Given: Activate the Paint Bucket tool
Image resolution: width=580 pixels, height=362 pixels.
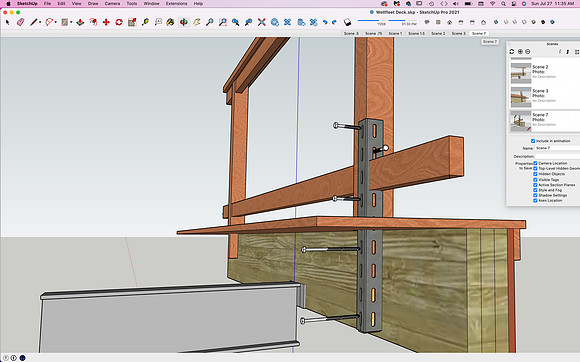Looking at the screenshot, I should point(170,23).
